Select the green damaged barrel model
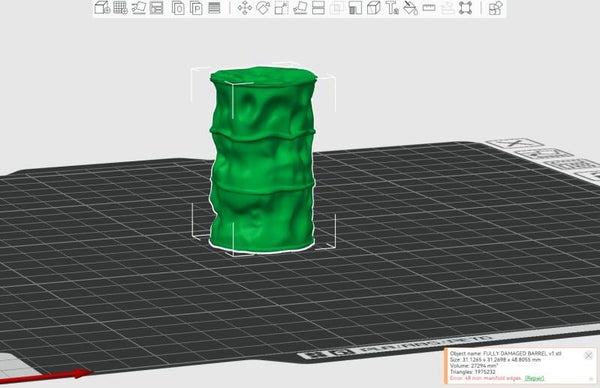 262,161
